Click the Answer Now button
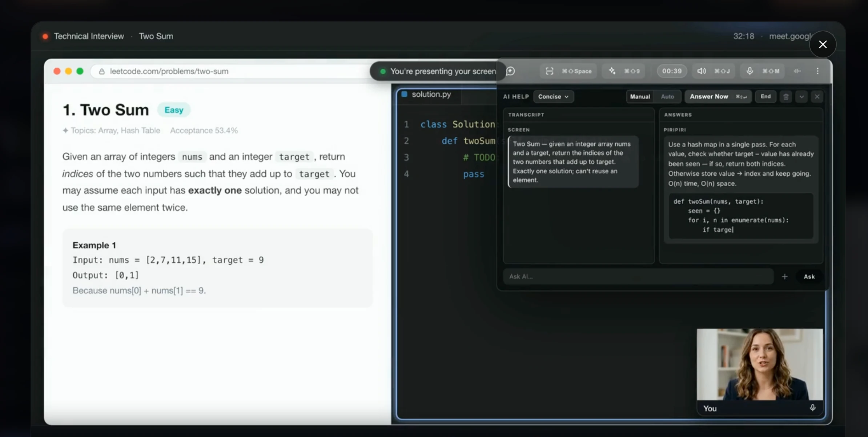The width and height of the screenshot is (868, 437). [x=718, y=97]
